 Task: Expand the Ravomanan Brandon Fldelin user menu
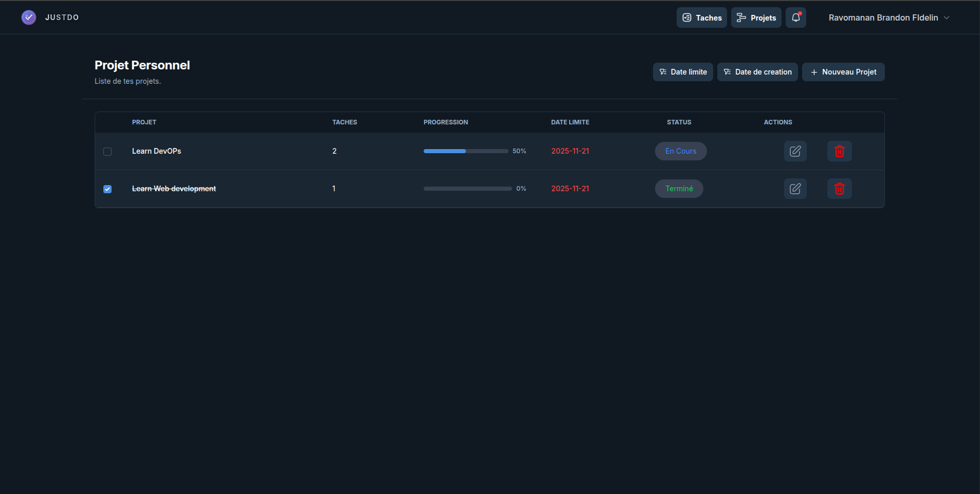pos(883,17)
